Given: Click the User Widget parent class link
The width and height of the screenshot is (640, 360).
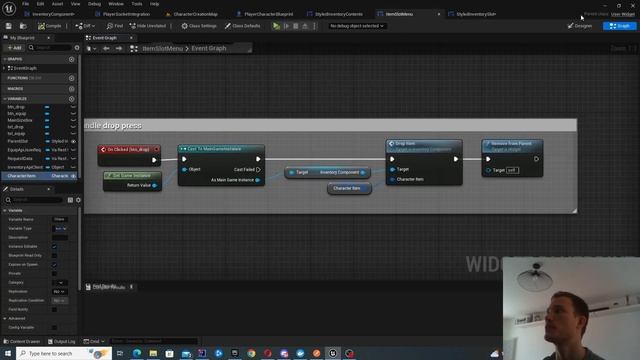Looking at the screenshot, I should click(622, 14).
